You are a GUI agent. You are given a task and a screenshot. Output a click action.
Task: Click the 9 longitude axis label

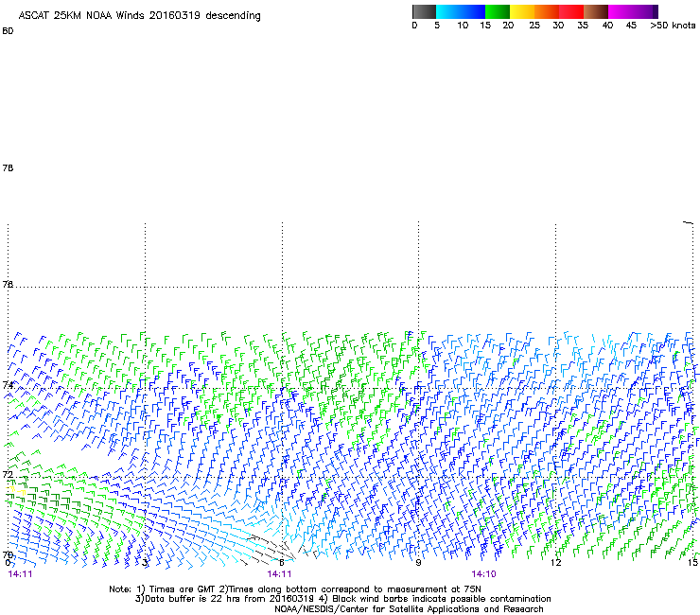pos(418,562)
